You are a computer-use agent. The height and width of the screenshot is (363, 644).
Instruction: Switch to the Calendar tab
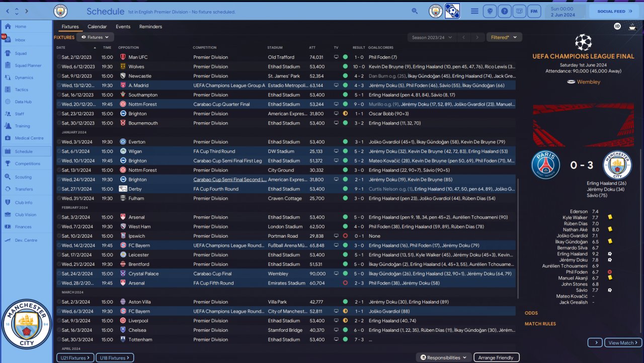[97, 27]
